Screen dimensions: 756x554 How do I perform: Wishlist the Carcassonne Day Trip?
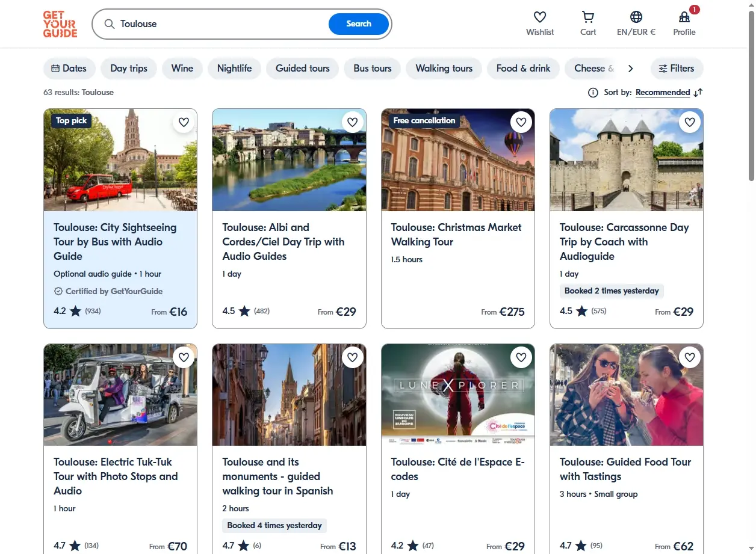690,122
